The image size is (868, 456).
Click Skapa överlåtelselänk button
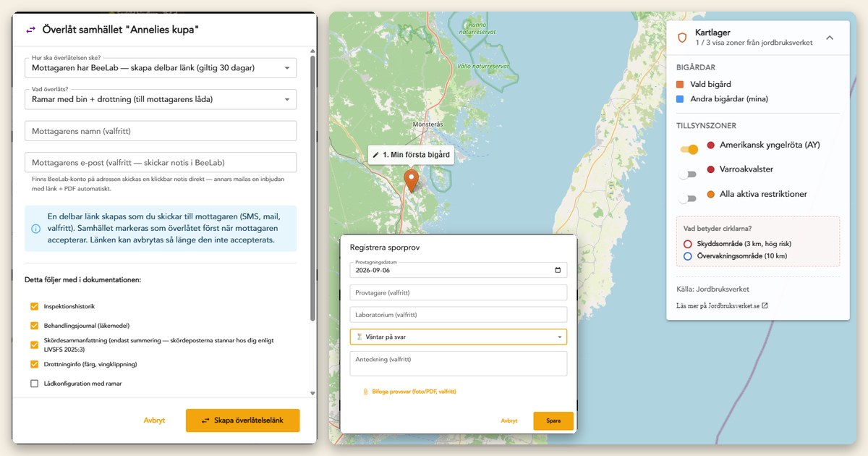(x=242, y=421)
